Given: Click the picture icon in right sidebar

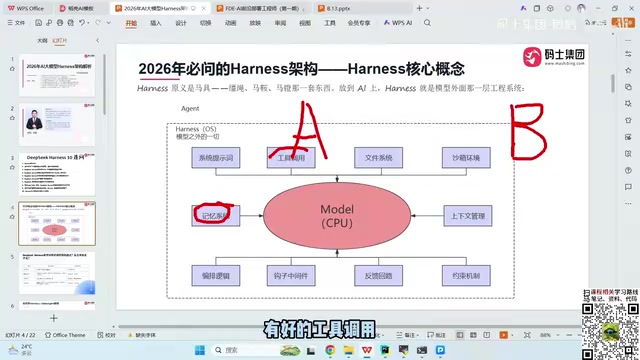Looking at the screenshot, I should pos(628,137).
